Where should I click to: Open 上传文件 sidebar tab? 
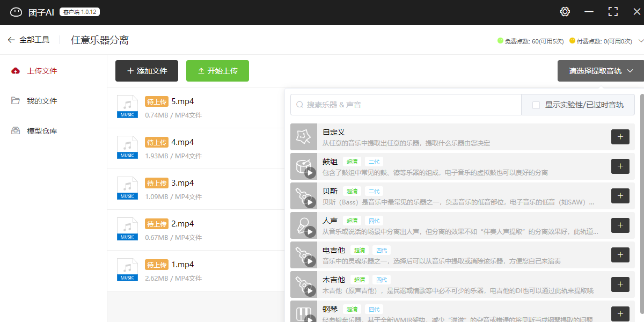42,71
